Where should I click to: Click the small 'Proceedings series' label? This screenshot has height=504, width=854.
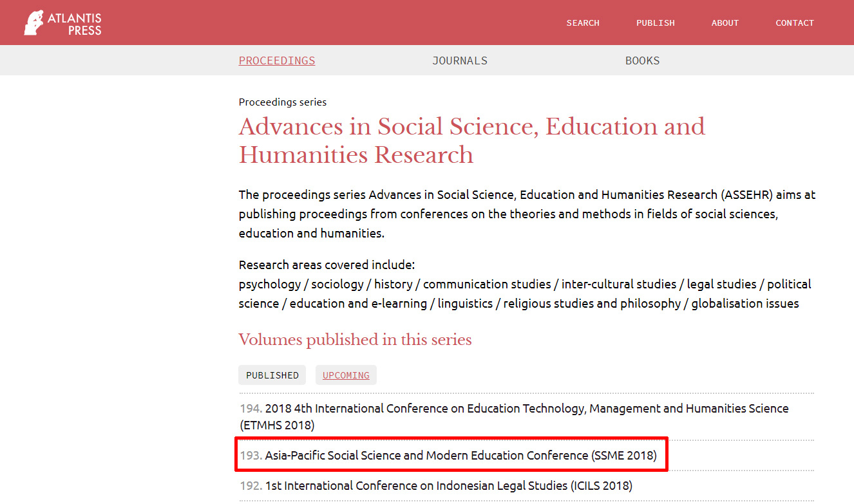pos(282,102)
